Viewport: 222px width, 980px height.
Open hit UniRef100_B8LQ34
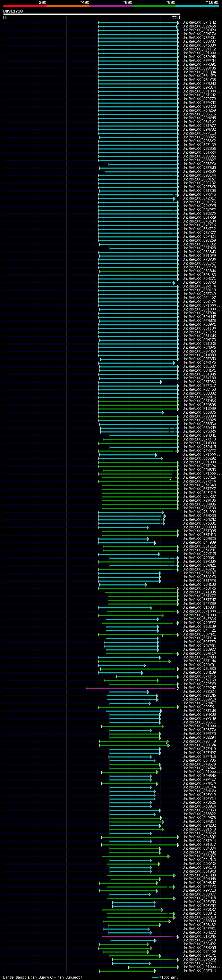pos(199,72)
